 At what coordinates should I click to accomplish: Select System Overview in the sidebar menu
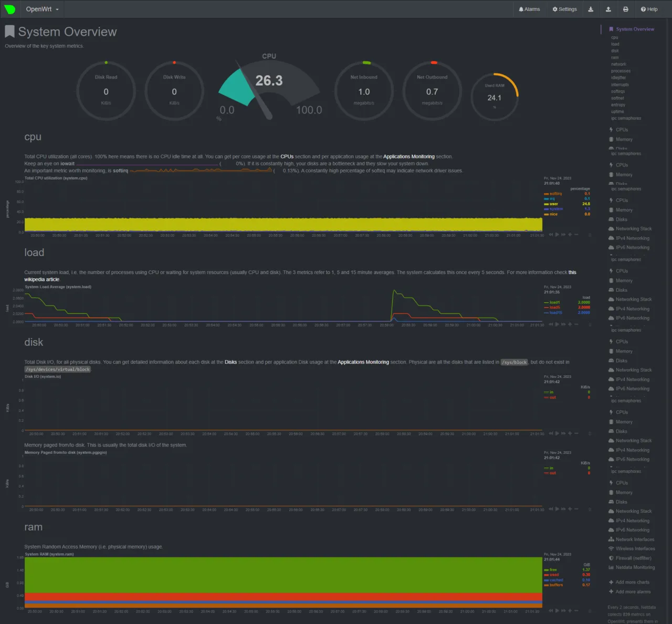[x=634, y=29]
